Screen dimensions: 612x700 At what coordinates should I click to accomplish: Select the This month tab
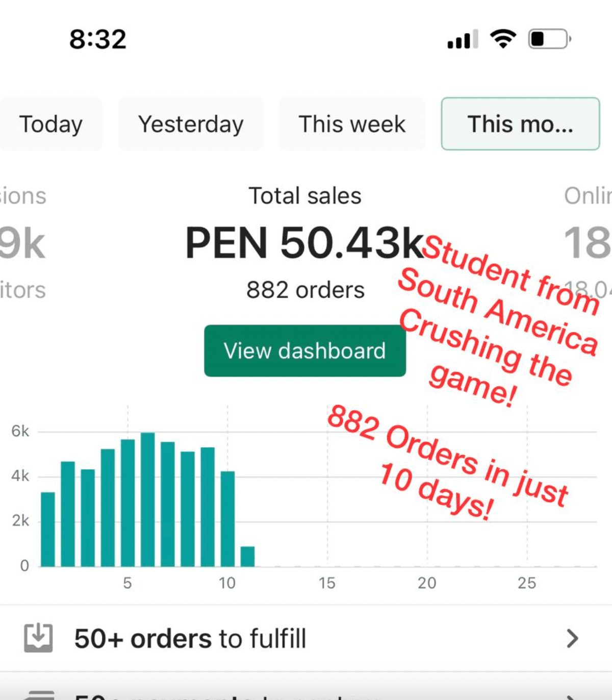coord(520,124)
